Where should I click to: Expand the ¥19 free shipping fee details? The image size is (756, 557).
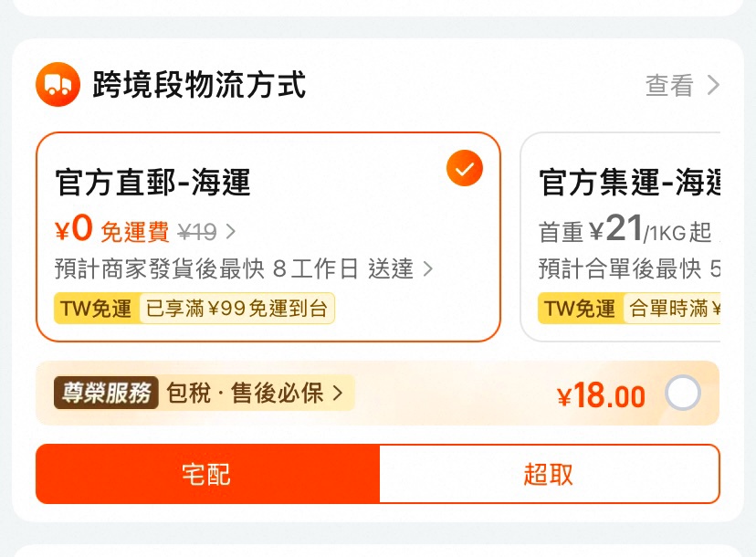coord(230,232)
